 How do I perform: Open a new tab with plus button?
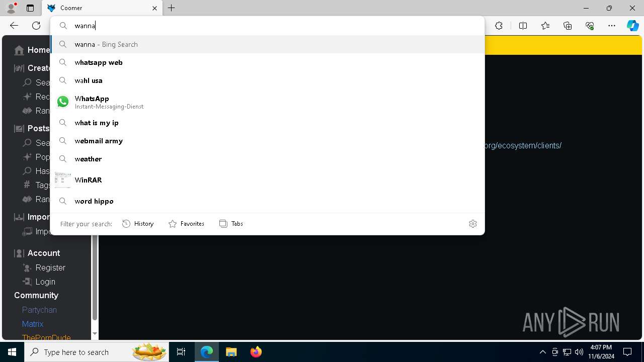172,8
